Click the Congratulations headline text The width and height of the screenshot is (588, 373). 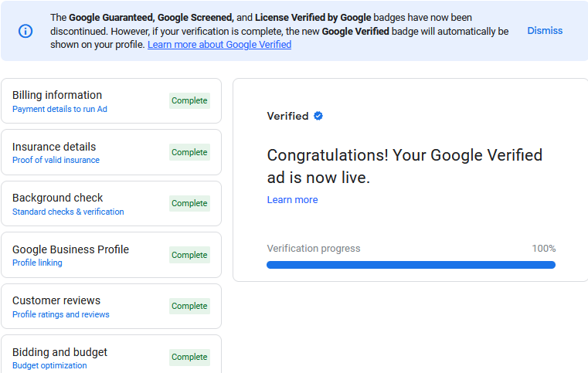click(405, 166)
